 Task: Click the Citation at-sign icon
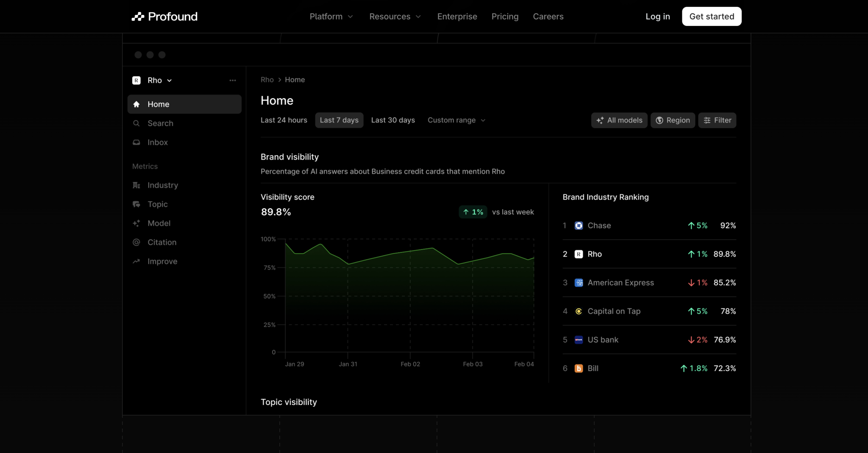click(x=136, y=243)
